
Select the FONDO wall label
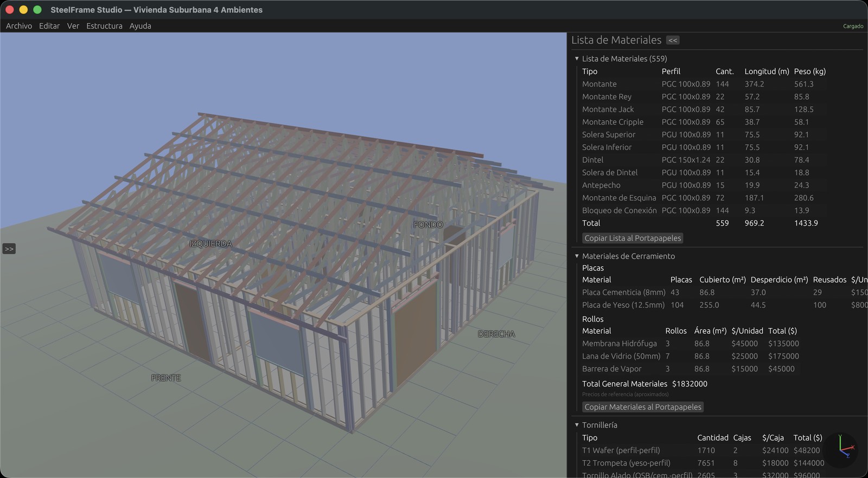click(x=428, y=224)
